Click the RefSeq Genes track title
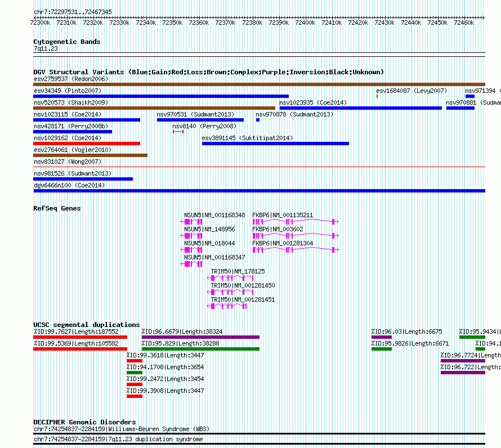Screen dimensions: 501x448 (57, 208)
